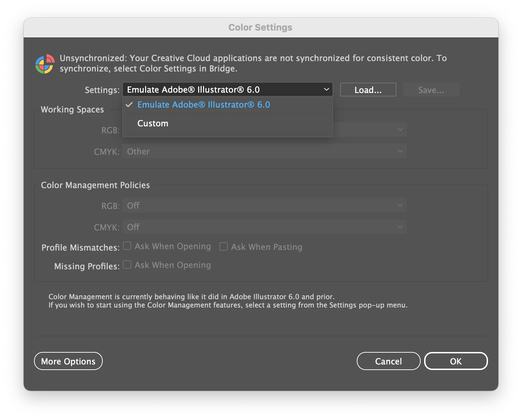Open Working Spaces CMYK dropdown showing Other
Image resolution: width=522 pixels, height=420 pixels.
coord(264,151)
